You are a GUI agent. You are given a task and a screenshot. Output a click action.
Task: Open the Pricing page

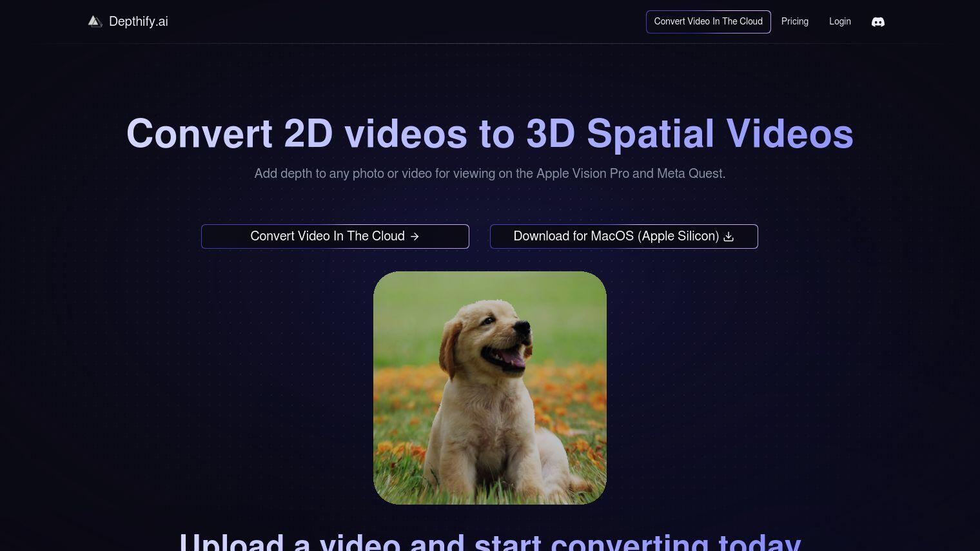click(795, 21)
